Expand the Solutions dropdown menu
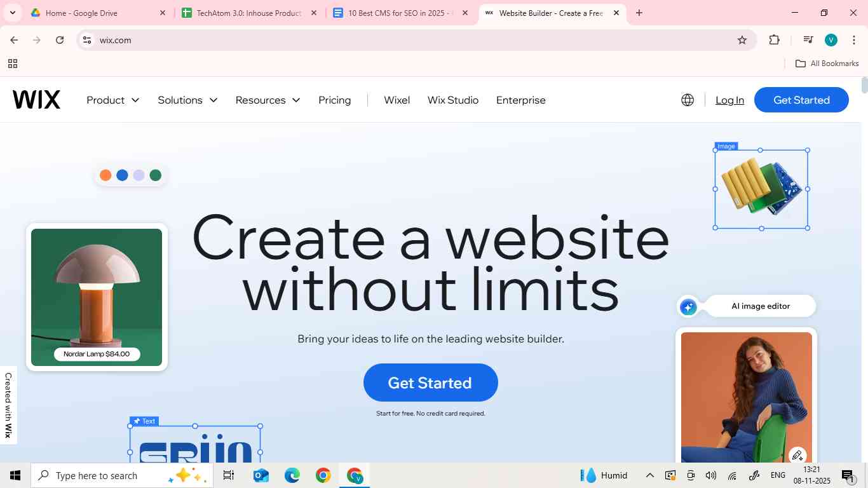 pos(187,100)
